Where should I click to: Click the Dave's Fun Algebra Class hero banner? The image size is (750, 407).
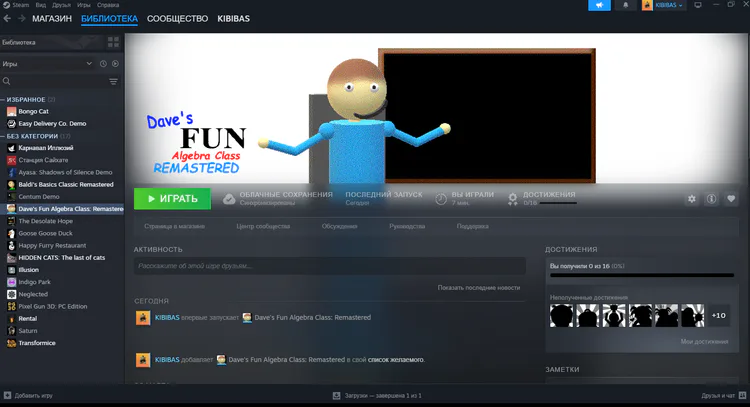point(437,108)
